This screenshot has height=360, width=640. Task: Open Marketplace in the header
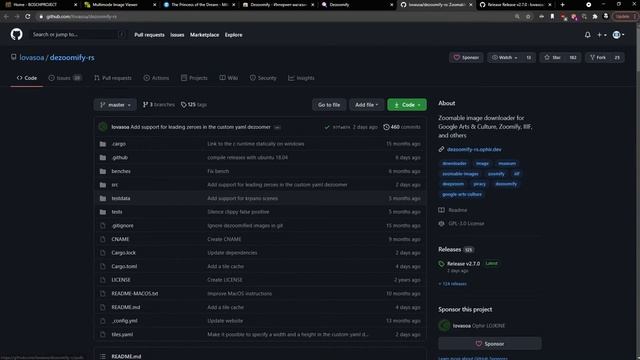point(204,35)
